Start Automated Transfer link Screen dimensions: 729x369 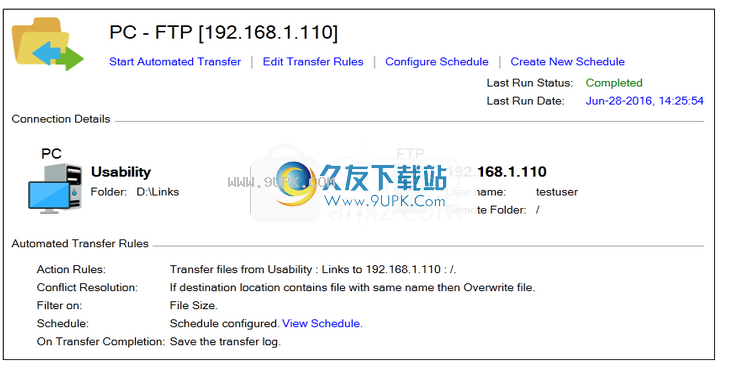click(x=175, y=62)
